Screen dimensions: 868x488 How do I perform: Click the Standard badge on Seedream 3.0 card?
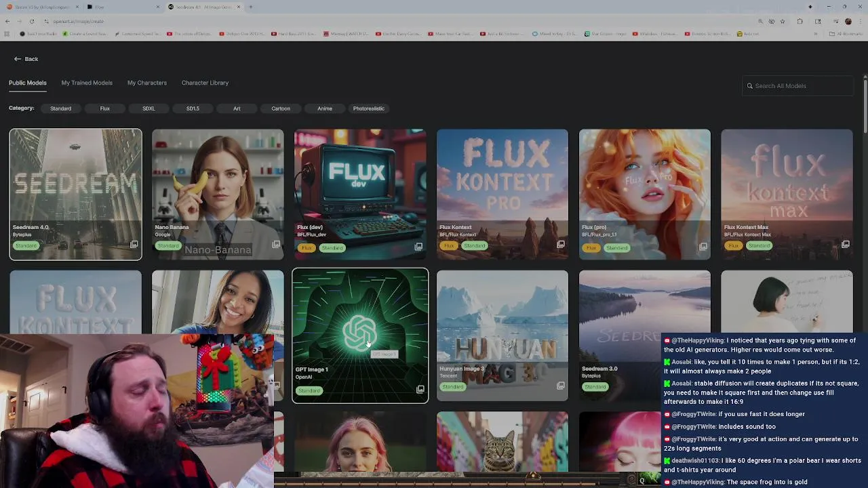tap(595, 387)
